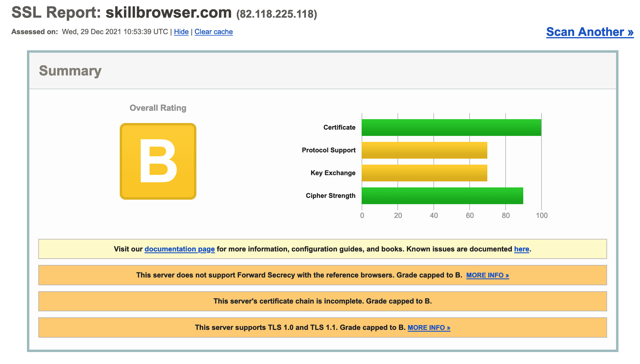This screenshot has height=364, width=640.
Task: Open MORE INFO about TLS 1.0 and 1.1
Action: (429, 327)
